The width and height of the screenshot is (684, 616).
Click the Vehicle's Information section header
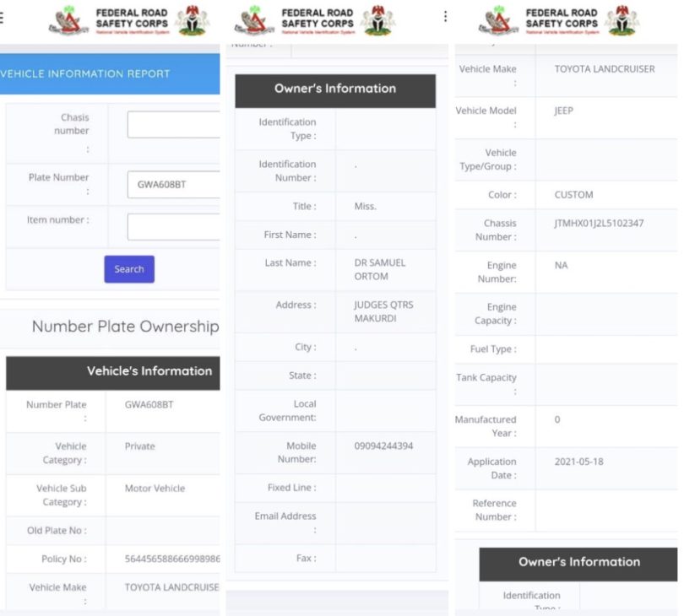click(113, 373)
